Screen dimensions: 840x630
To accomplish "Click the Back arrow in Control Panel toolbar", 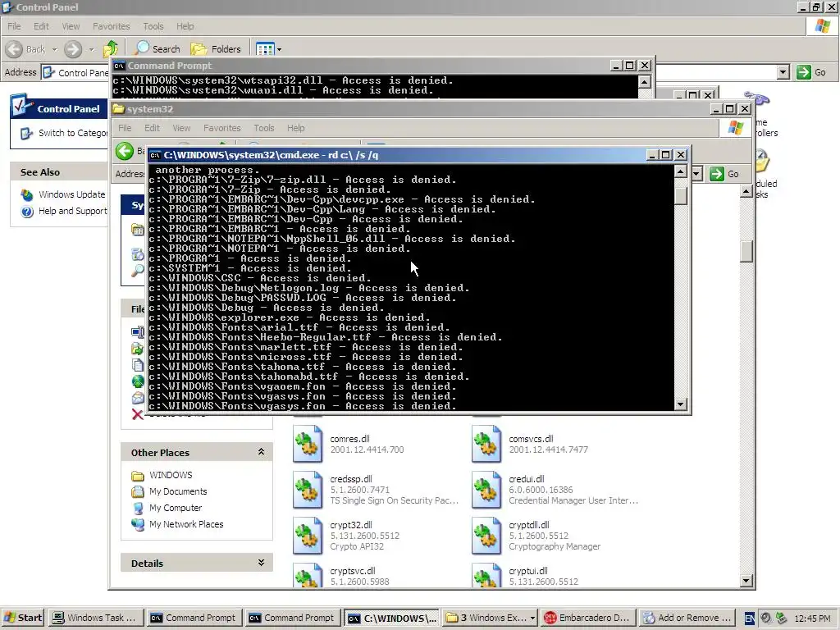I will pos(15,49).
